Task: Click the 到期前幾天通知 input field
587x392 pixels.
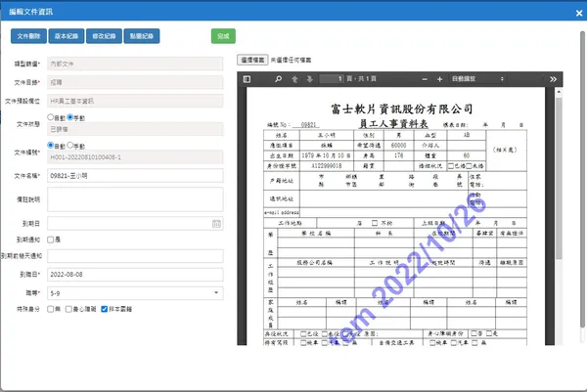Action: click(x=135, y=256)
